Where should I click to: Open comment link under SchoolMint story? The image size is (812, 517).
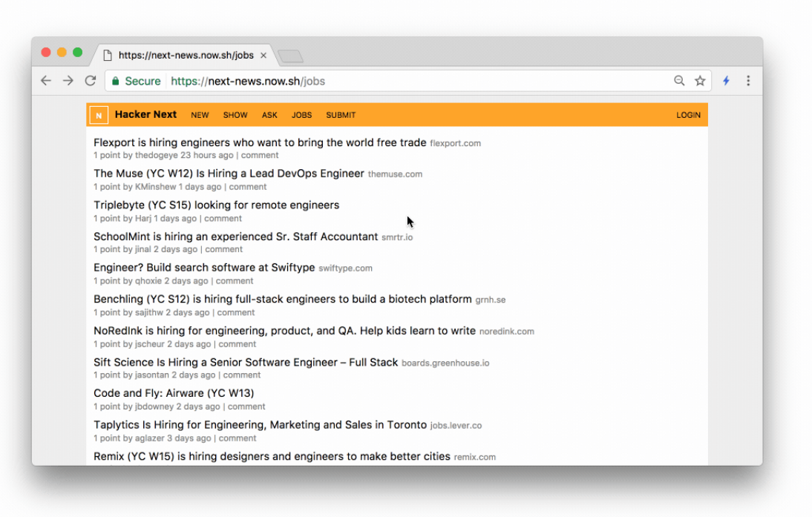[223, 249]
